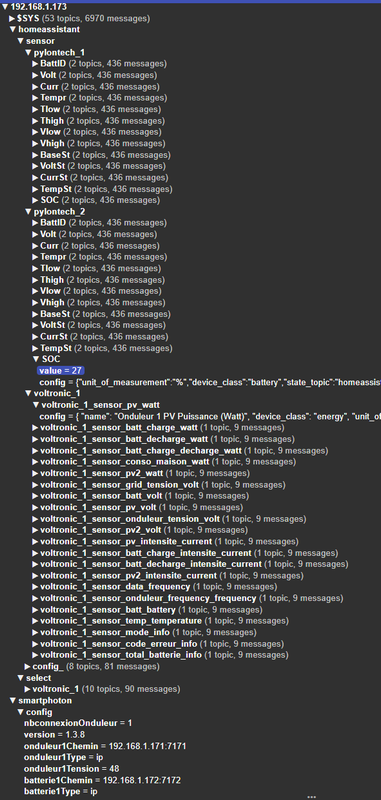Select batterie1Type = ip entry
Screen dimensions: 381x800
coord(61,792)
